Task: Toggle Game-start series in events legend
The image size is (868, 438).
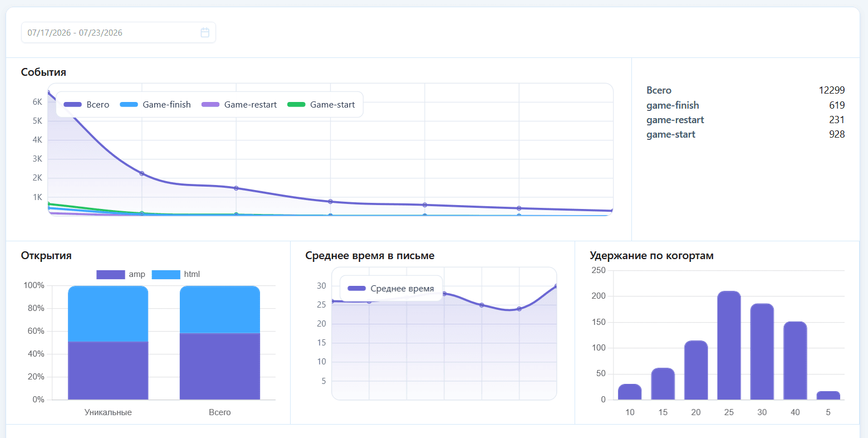Action: click(321, 105)
